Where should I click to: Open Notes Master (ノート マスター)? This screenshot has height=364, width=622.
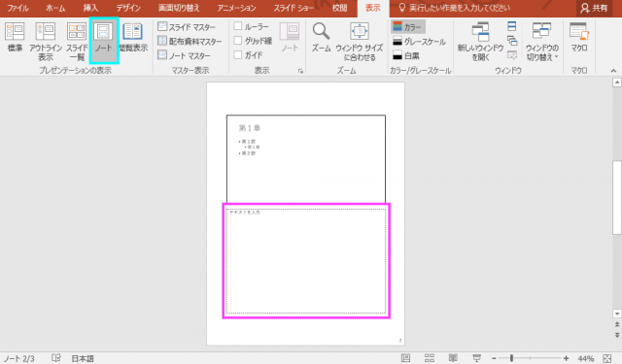pos(184,55)
